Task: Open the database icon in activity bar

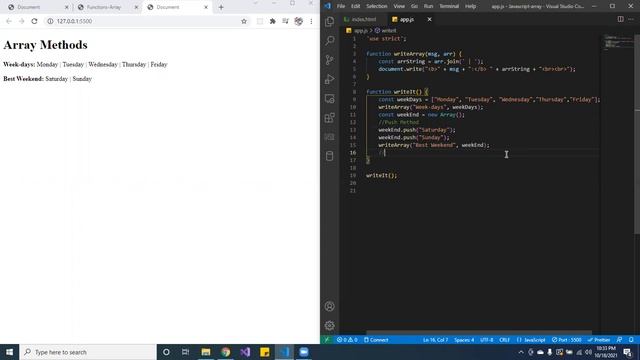Action: (x=329, y=156)
